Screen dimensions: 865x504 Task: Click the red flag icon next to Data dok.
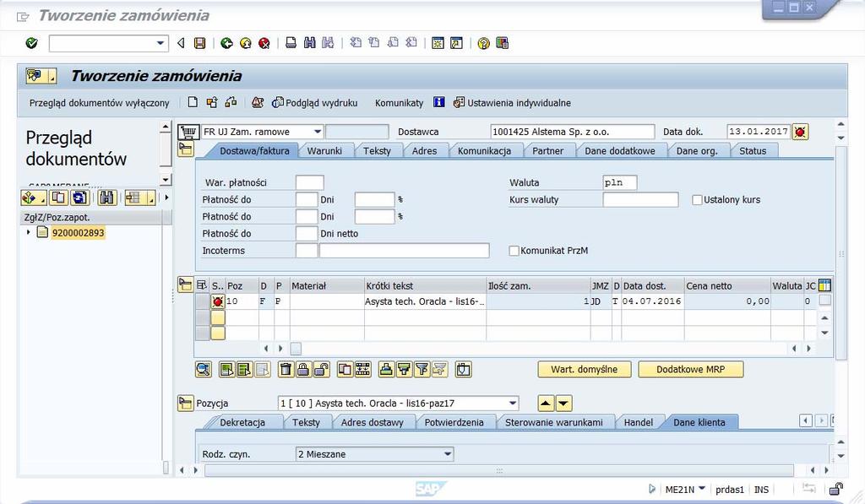click(x=800, y=132)
